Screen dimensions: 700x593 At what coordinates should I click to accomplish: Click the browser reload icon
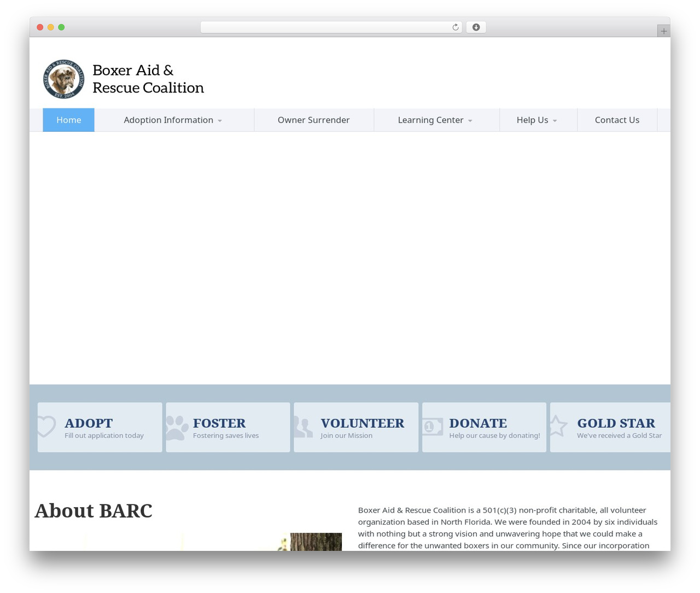click(x=455, y=27)
